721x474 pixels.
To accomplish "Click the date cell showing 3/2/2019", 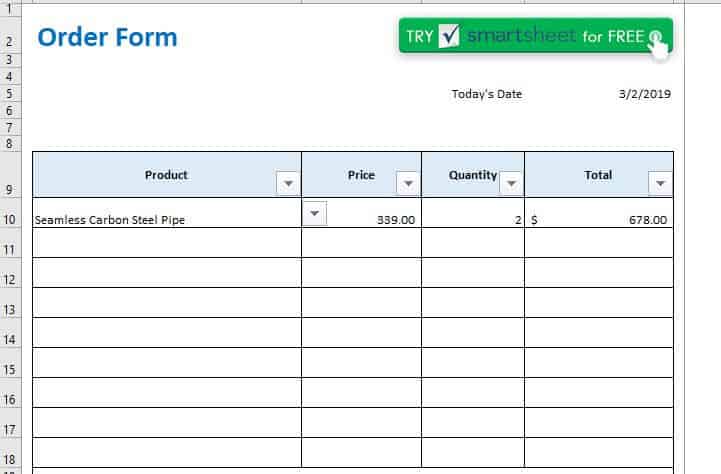I will [644, 95].
